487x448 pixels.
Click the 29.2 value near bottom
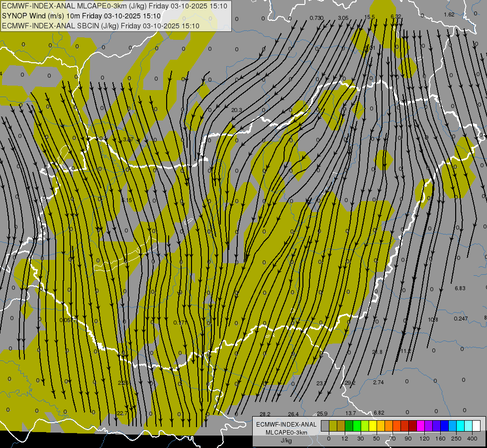pos(350,383)
